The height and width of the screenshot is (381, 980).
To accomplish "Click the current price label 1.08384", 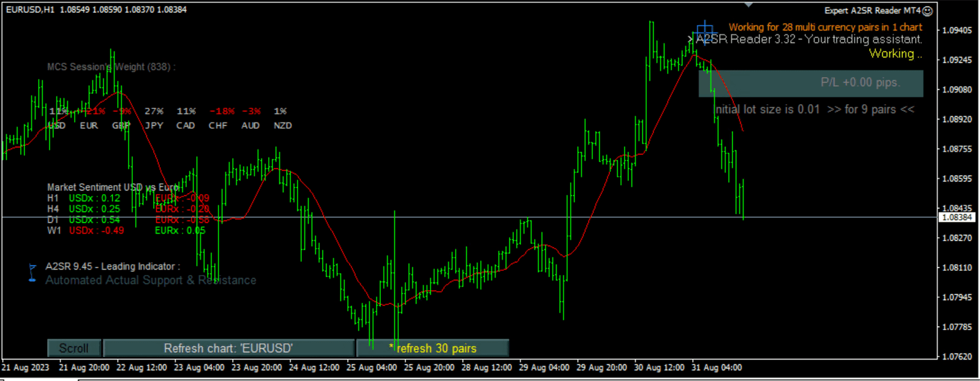I will pos(957,217).
